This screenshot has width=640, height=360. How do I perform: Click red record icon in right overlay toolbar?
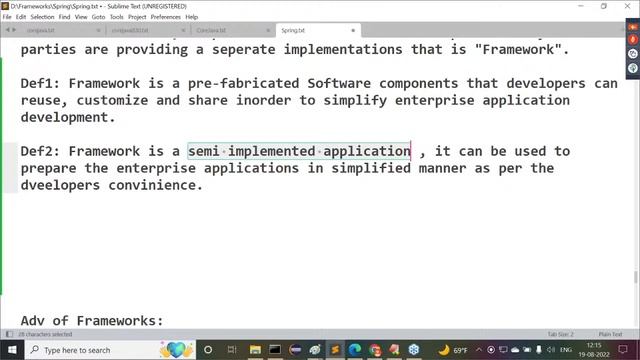coord(633,40)
